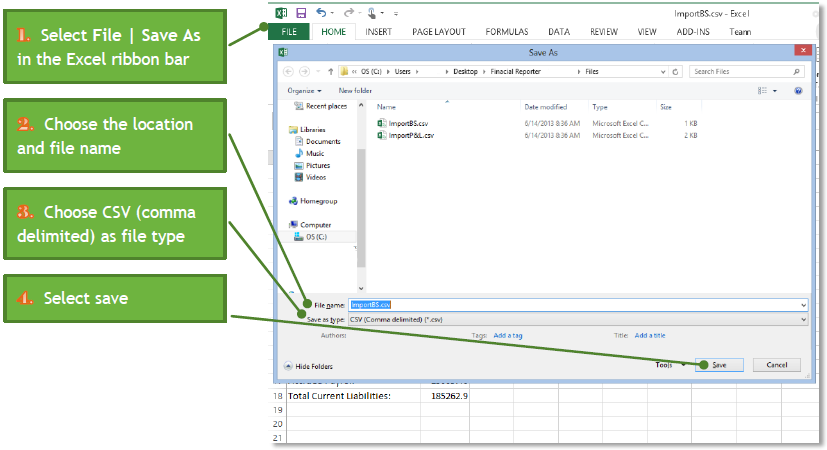This screenshot has height=450, width=827.
Task: Click the Touch/Mouse mode hand icon
Action: (372, 13)
